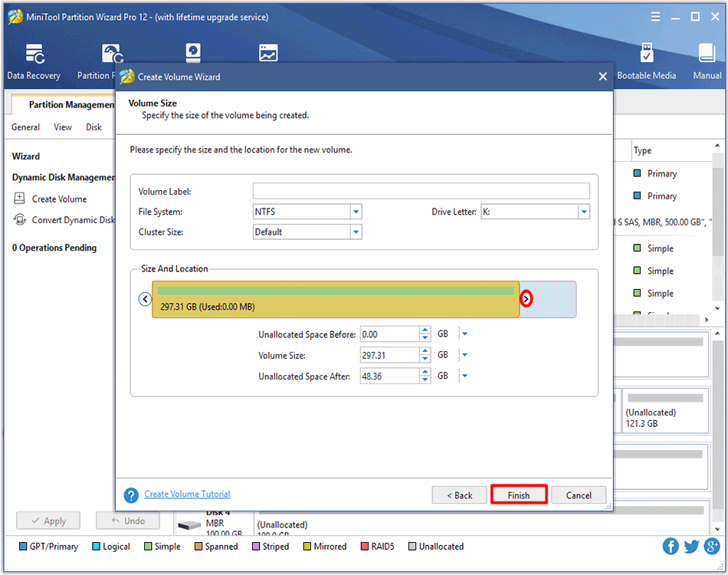Open unit dropdown for Volume Size
728x575 pixels.
click(x=464, y=355)
